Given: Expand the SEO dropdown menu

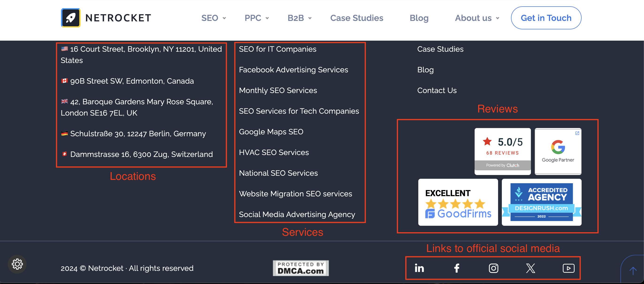Looking at the screenshot, I should coord(213,18).
